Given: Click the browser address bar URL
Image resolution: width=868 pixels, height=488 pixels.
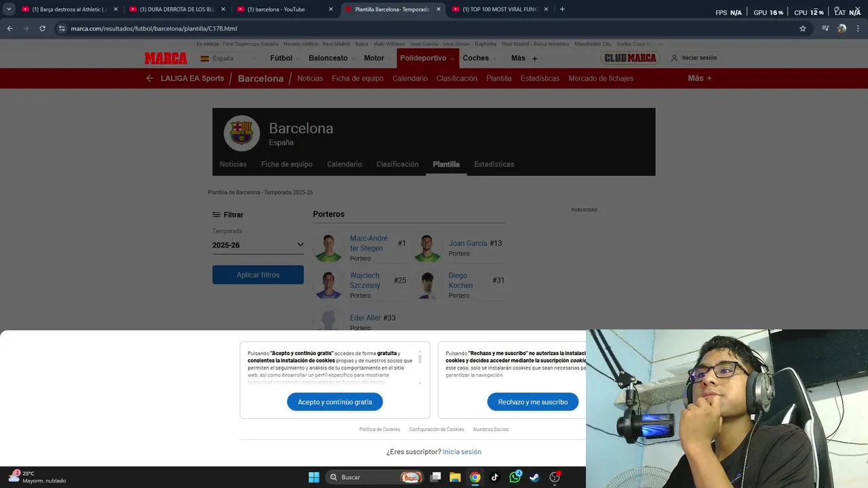Looking at the screenshot, I should (x=154, y=28).
